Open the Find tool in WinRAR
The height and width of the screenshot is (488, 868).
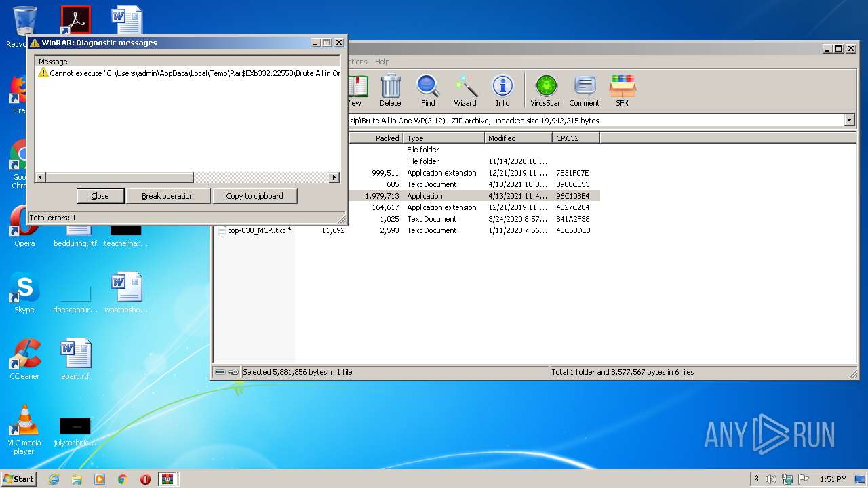coord(428,91)
